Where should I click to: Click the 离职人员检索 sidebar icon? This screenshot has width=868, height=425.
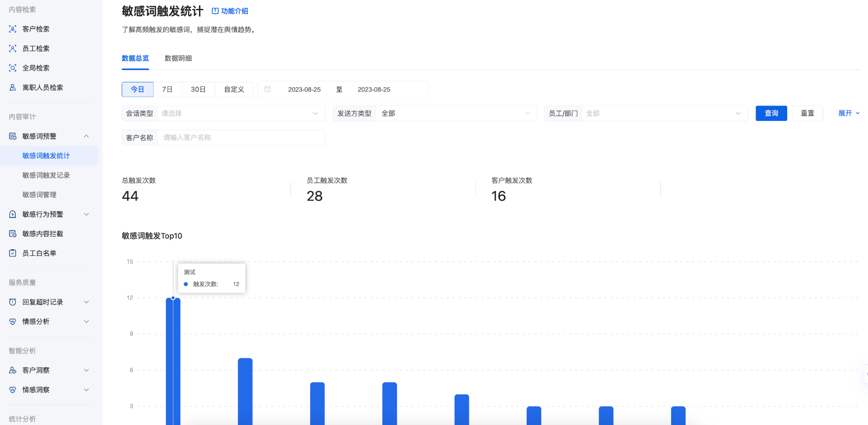(x=13, y=87)
